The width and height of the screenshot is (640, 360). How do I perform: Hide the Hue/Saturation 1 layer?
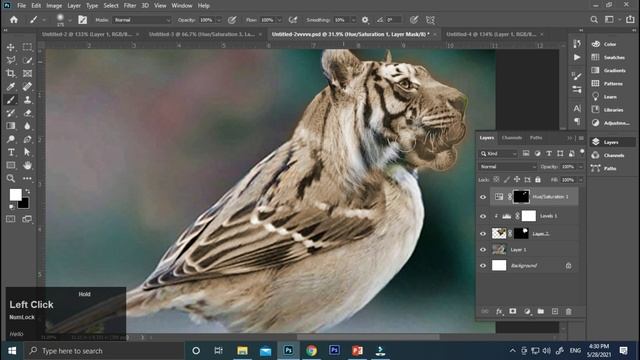[483, 197]
